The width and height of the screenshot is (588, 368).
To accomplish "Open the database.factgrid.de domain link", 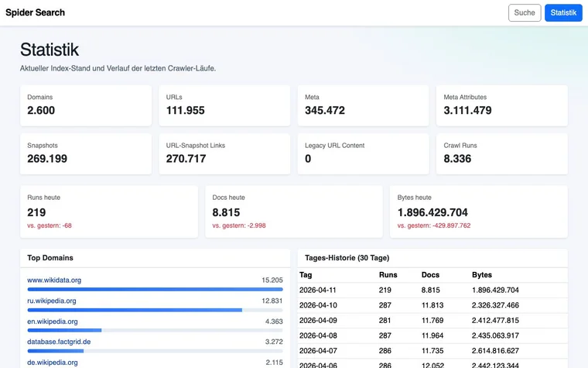I will pyautogui.click(x=59, y=342).
